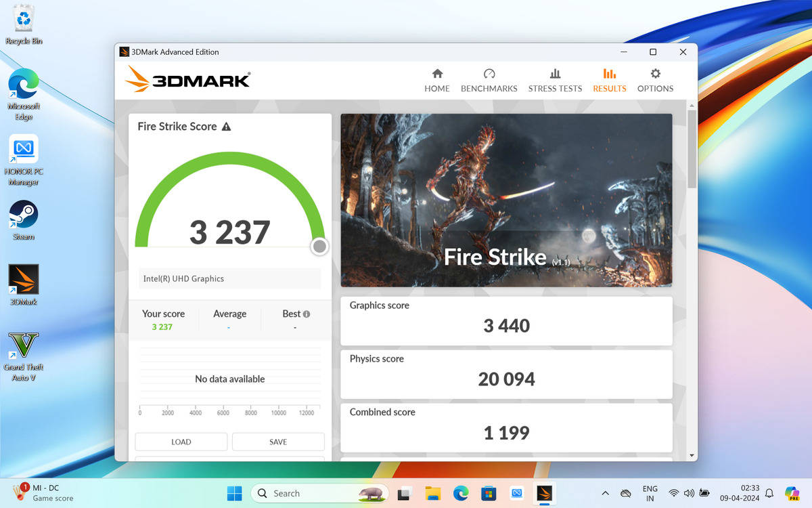Screen dimensions: 812x508
Task: Click the results page vertical scrollbar thumb
Action: point(692,149)
